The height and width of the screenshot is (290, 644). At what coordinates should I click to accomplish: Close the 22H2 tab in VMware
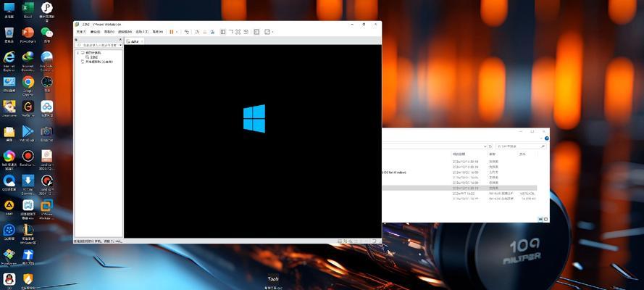point(142,41)
